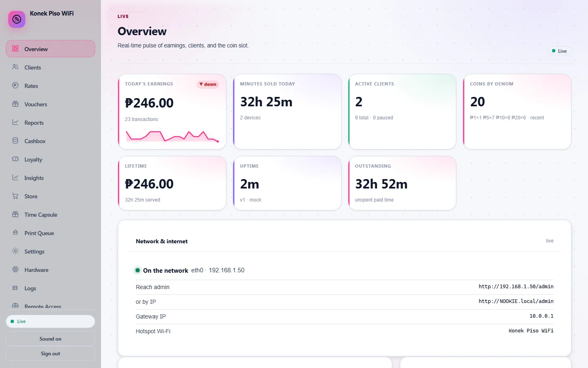Open Vouchers using the gift icon
The image size is (588, 368).
pyautogui.click(x=16, y=104)
